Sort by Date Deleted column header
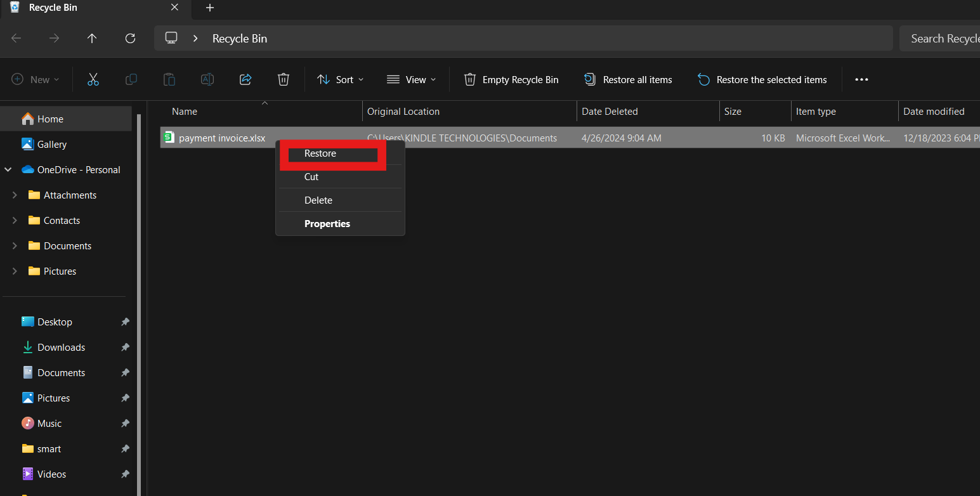This screenshot has width=980, height=496. click(x=648, y=112)
